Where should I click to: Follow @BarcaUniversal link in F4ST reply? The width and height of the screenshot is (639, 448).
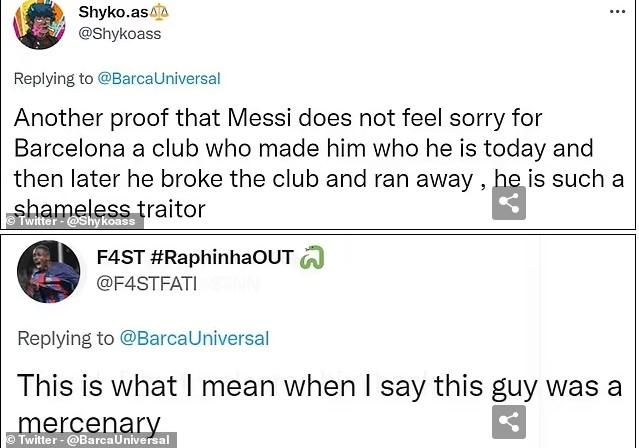(x=194, y=338)
